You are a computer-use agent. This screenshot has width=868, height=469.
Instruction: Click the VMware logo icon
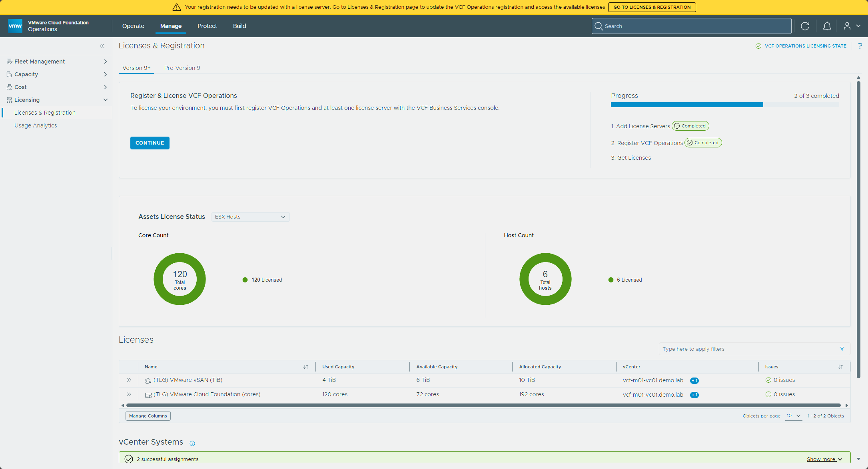(x=15, y=26)
